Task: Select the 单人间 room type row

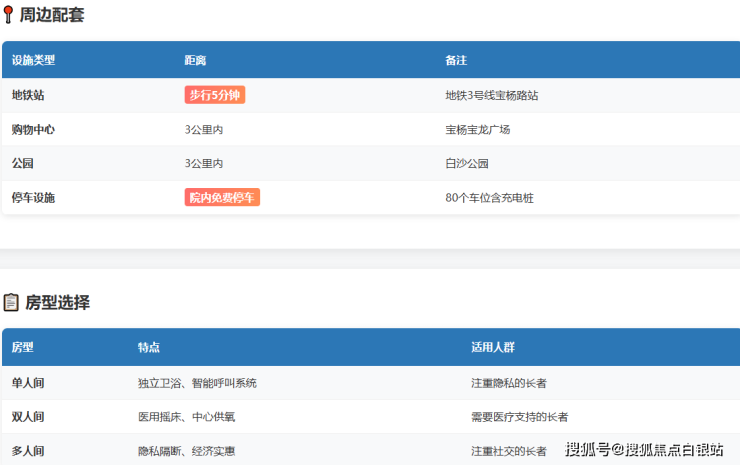Action: pos(28,382)
